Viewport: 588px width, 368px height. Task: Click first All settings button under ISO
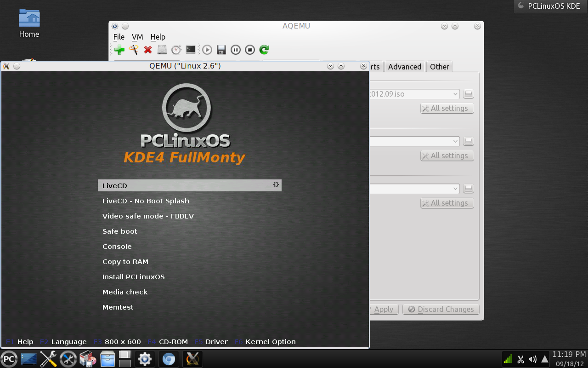[x=447, y=108]
